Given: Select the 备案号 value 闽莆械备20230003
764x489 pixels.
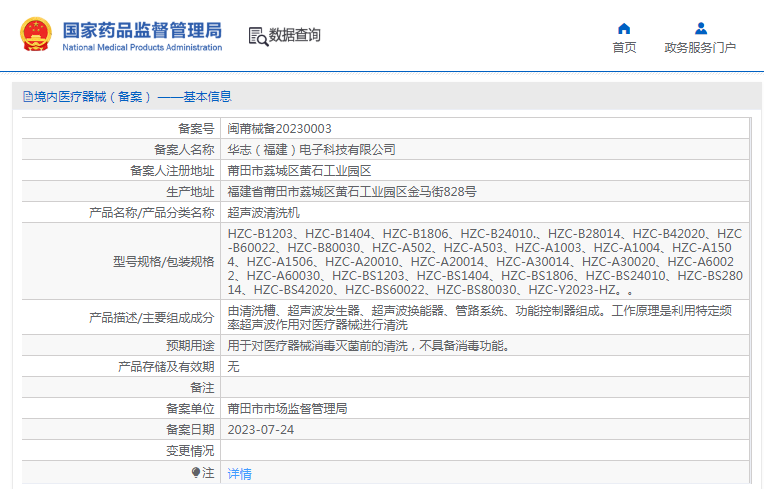Looking at the screenshot, I should pyautogui.click(x=280, y=129).
